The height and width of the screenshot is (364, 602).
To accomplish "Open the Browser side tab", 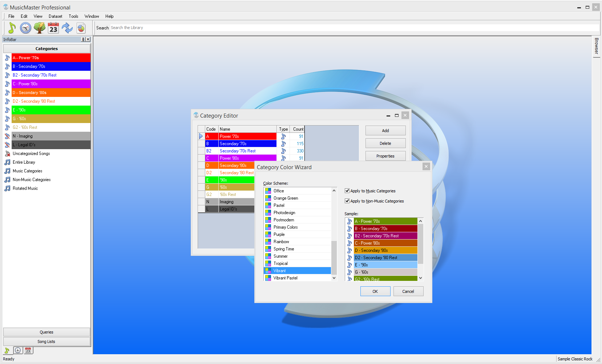I will (x=596, y=46).
